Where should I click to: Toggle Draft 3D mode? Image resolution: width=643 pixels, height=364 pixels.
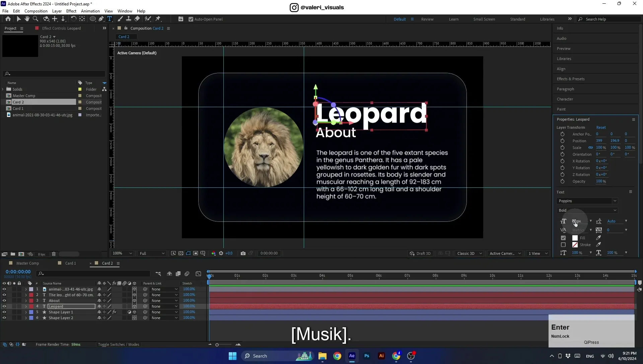pyautogui.click(x=420, y=254)
